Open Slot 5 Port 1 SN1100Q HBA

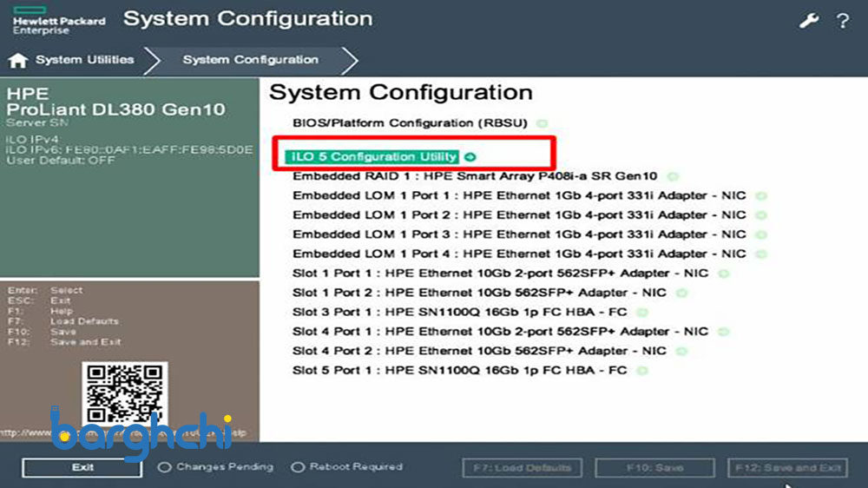coord(459,370)
